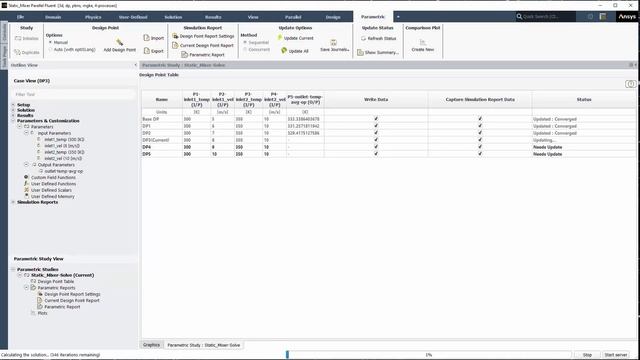Click the Initialize study icon
The image size is (640, 360).
tap(18, 38)
